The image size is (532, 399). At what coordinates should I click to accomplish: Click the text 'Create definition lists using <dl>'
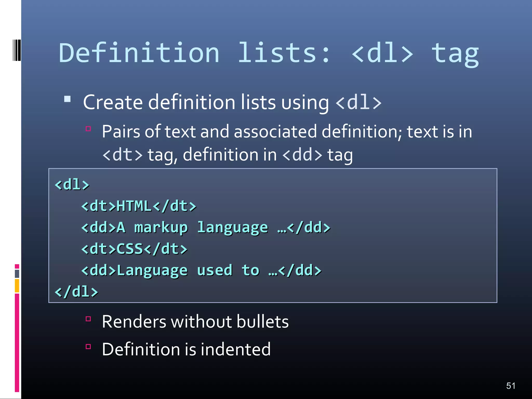(x=232, y=102)
